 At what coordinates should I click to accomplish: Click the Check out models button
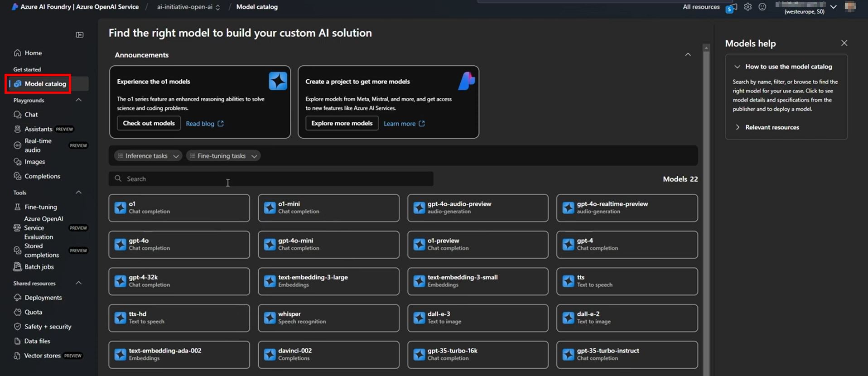coord(149,123)
